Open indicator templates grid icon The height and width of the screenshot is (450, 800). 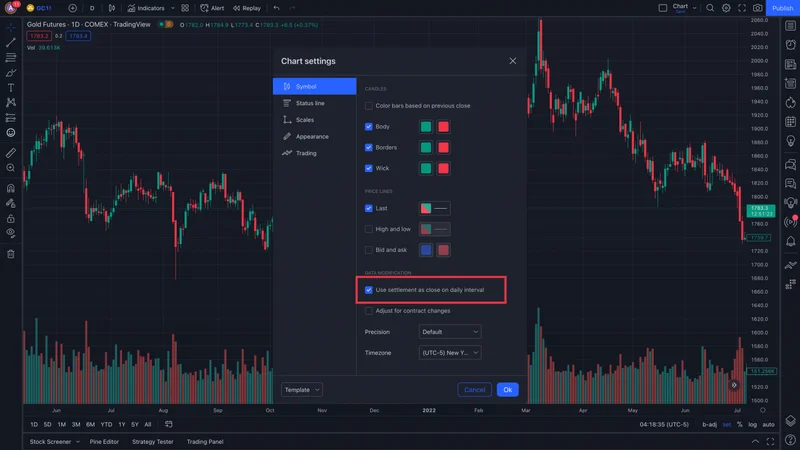(185, 8)
